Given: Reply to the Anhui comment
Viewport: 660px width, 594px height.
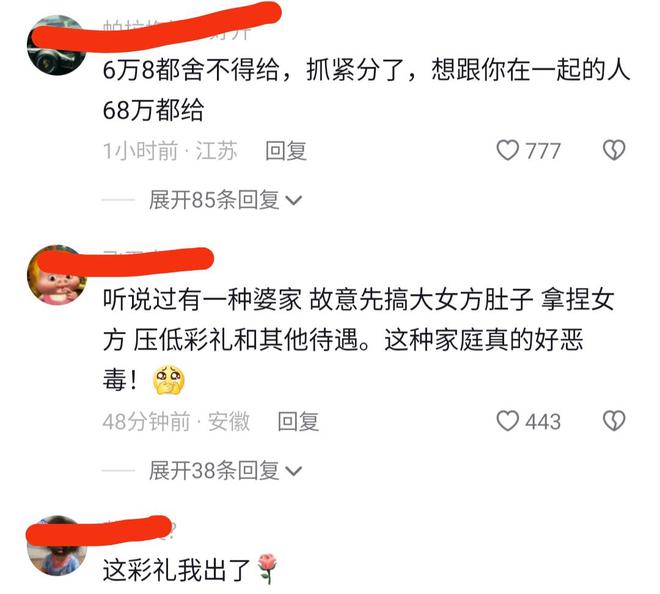Looking at the screenshot, I should click(298, 421).
